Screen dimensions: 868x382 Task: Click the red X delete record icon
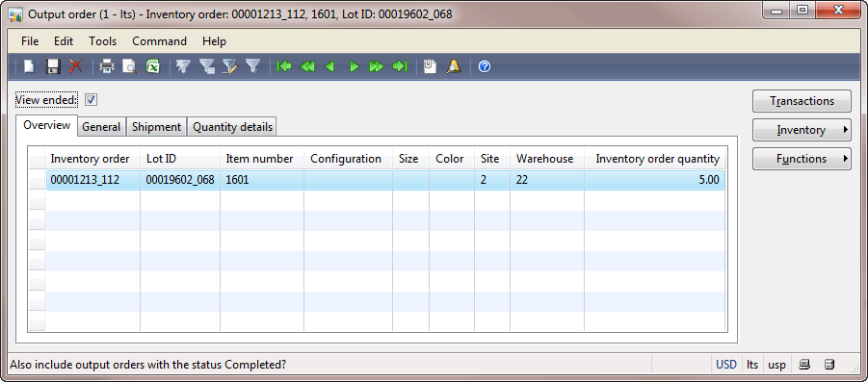(76, 67)
